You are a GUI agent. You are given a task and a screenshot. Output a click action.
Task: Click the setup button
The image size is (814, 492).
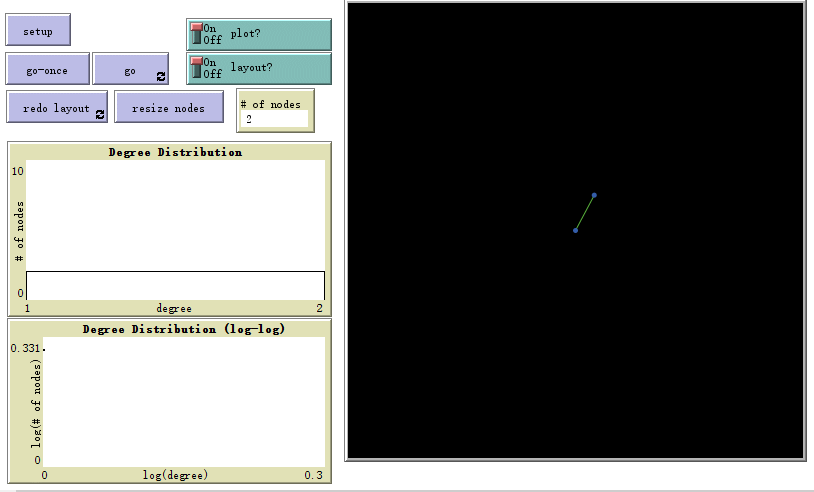[x=38, y=30]
